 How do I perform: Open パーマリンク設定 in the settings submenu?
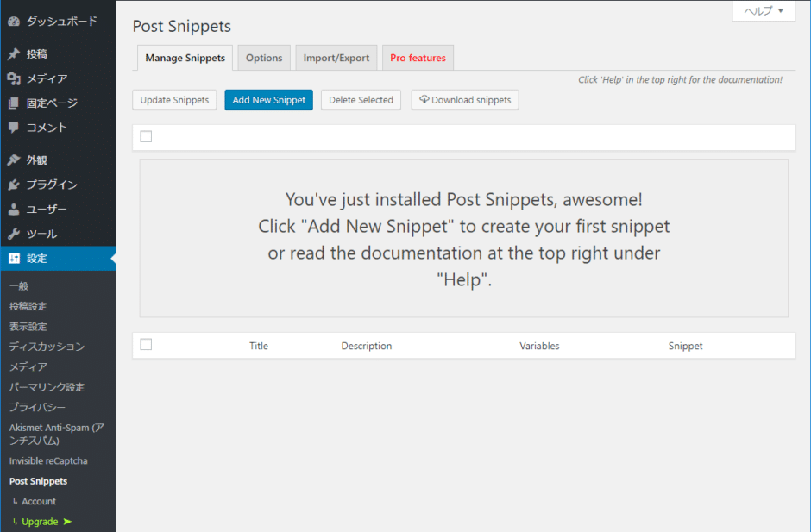coord(47,387)
